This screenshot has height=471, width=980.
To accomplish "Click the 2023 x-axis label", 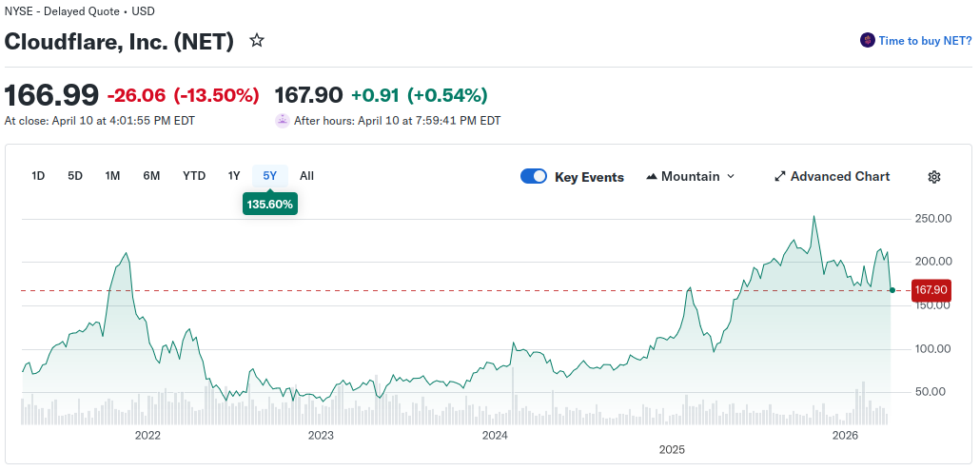I will coord(321,436).
